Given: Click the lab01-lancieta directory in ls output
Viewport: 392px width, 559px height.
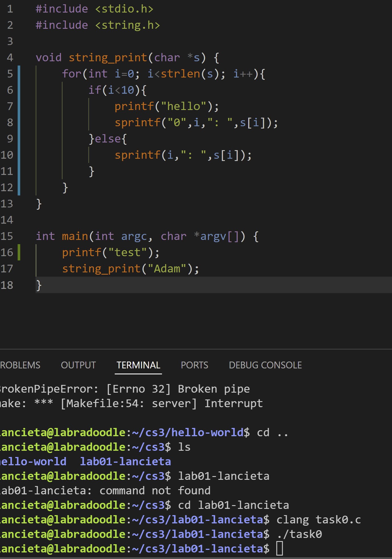Looking at the screenshot, I should 125,461.
